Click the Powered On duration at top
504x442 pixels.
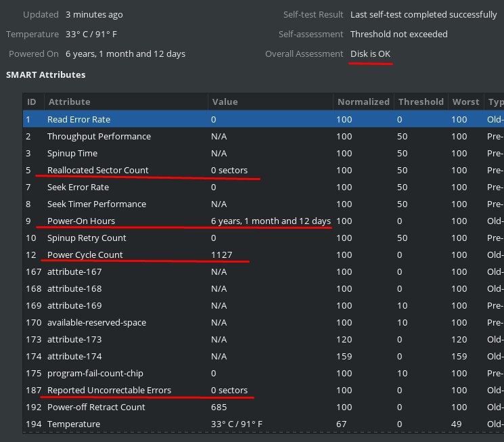[125, 53]
